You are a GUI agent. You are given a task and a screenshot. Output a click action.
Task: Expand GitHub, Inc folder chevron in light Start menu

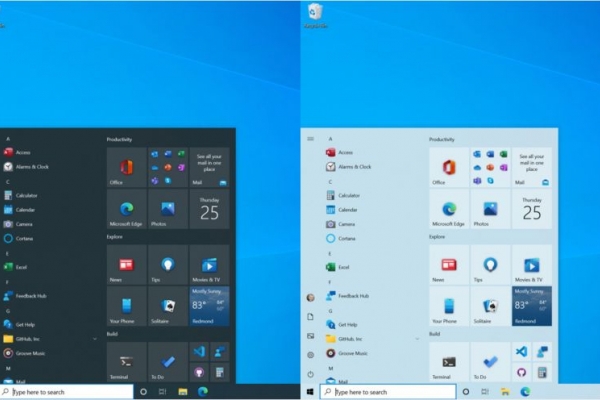coord(417,339)
